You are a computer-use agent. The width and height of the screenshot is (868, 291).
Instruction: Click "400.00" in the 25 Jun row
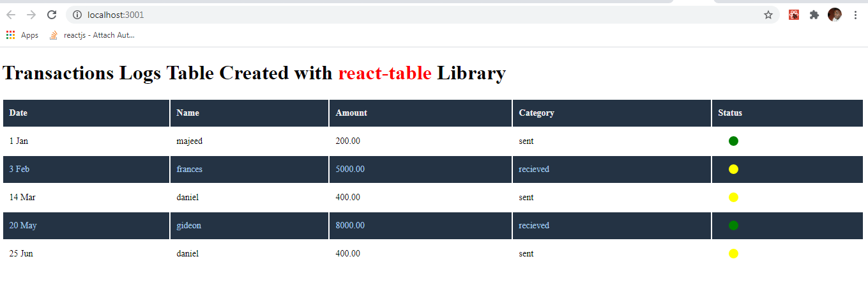tap(348, 254)
